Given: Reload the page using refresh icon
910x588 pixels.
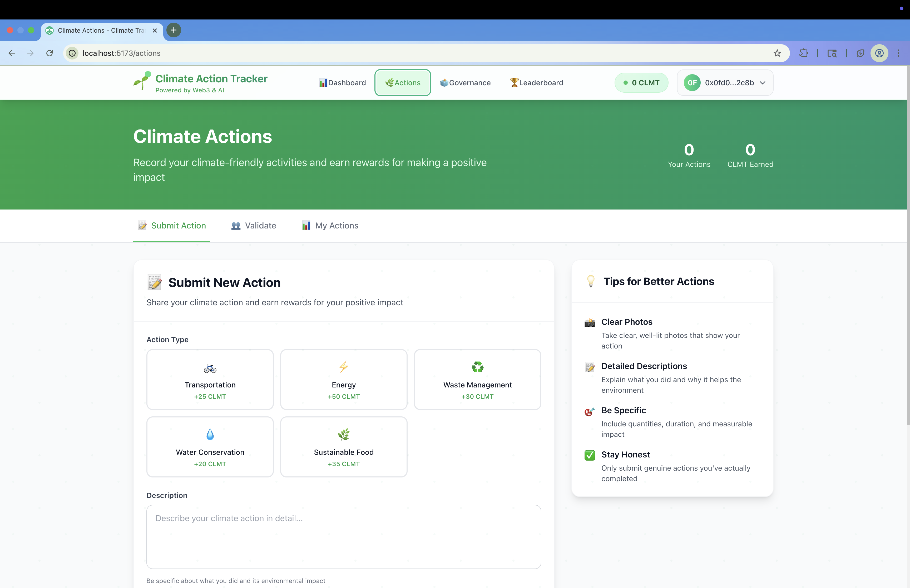Looking at the screenshot, I should tap(50, 53).
